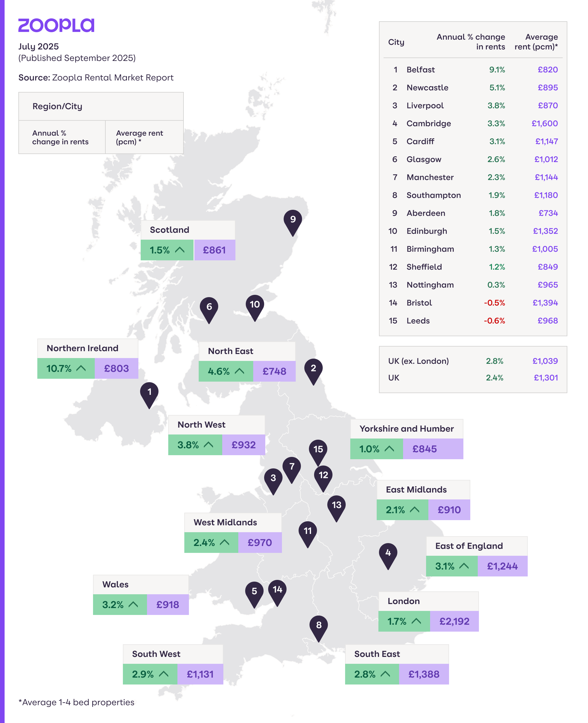Select map pin 6 for Glasgow

click(x=209, y=307)
